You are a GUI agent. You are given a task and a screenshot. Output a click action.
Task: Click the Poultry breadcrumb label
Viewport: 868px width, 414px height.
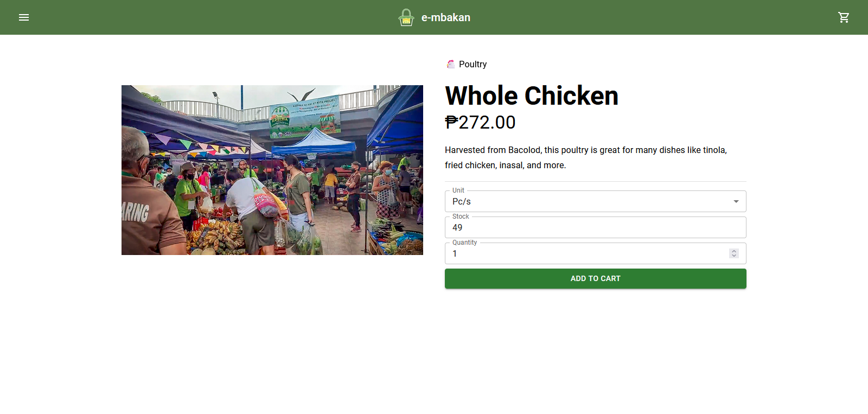coord(472,64)
